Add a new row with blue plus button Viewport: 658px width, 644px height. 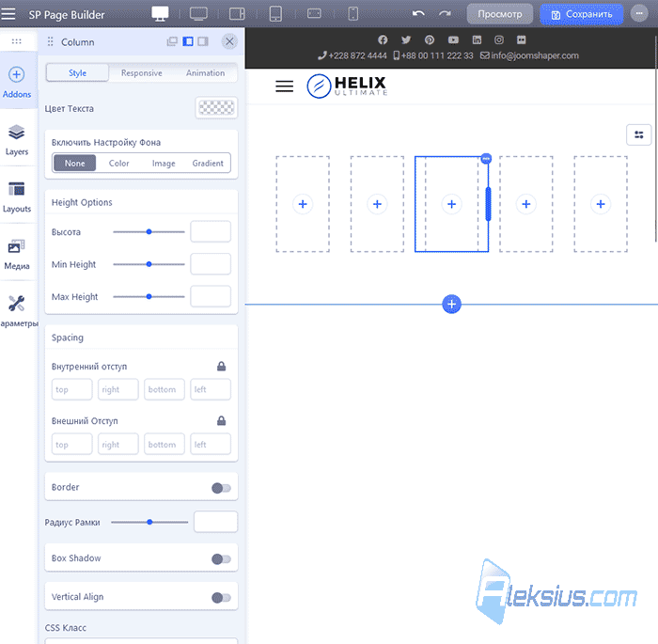coord(451,304)
